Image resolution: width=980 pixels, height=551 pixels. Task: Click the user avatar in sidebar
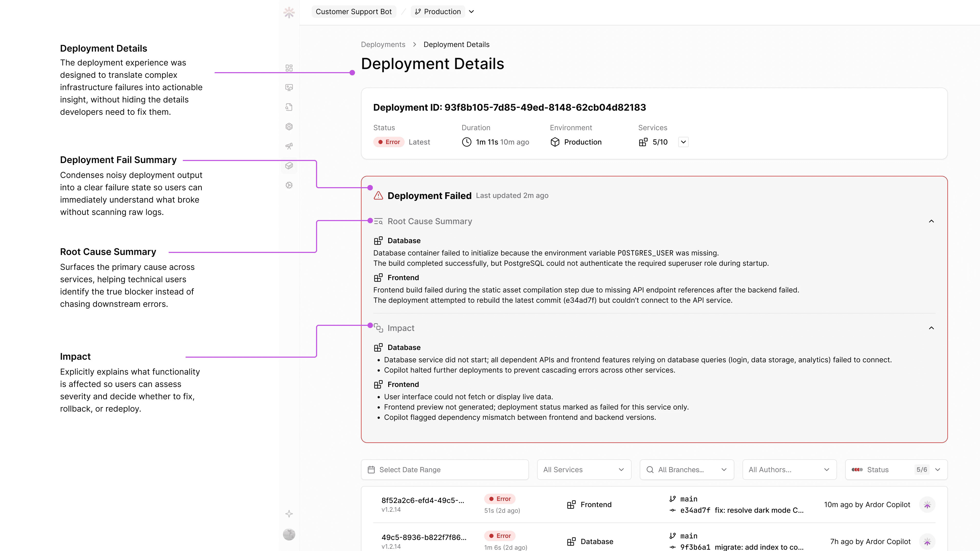coord(289,534)
